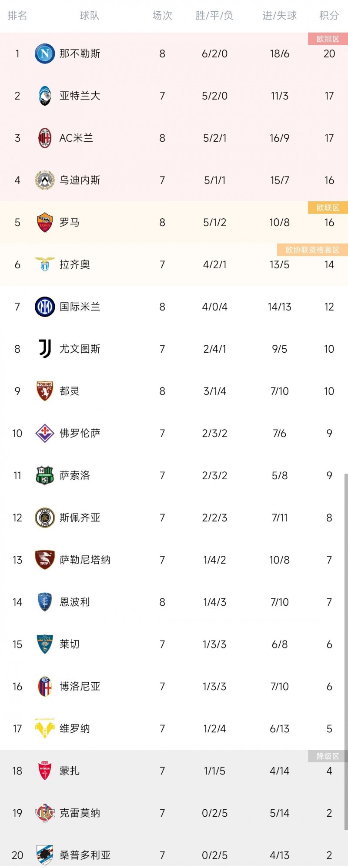Select the Sampdoria crest in last place

[x=45, y=855]
